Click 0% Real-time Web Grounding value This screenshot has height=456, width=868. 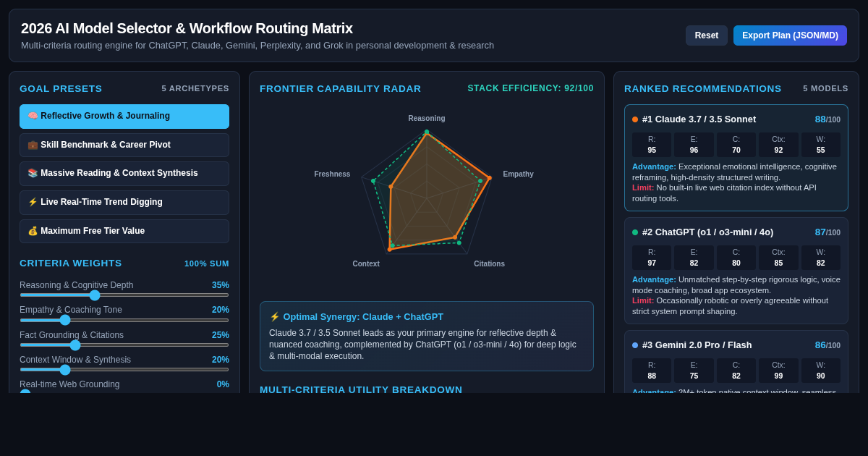coord(223,384)
